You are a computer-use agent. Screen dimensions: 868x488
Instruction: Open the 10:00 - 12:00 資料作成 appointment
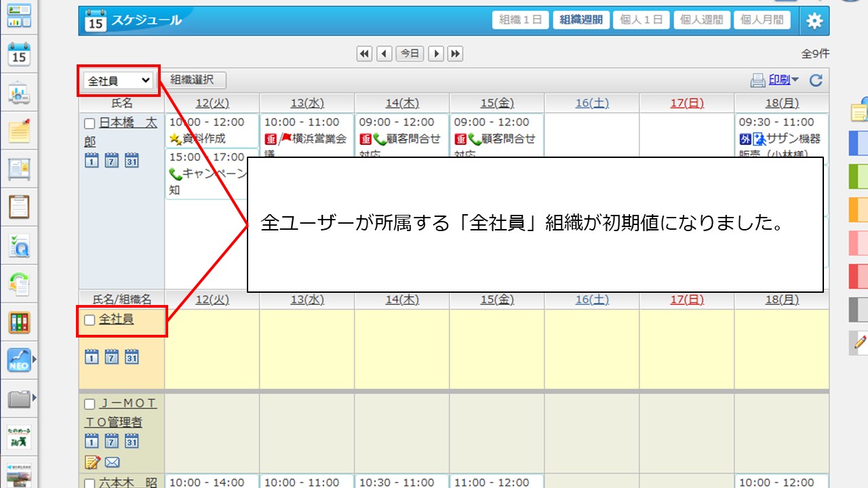(212, 131)
